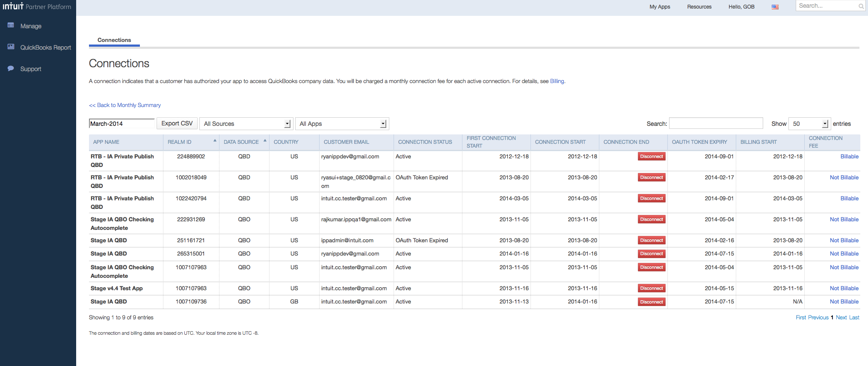Sort by Connection Status column header
Image resolution: width=868 pixels, height=366 pixels.
[x=428, y=142]
